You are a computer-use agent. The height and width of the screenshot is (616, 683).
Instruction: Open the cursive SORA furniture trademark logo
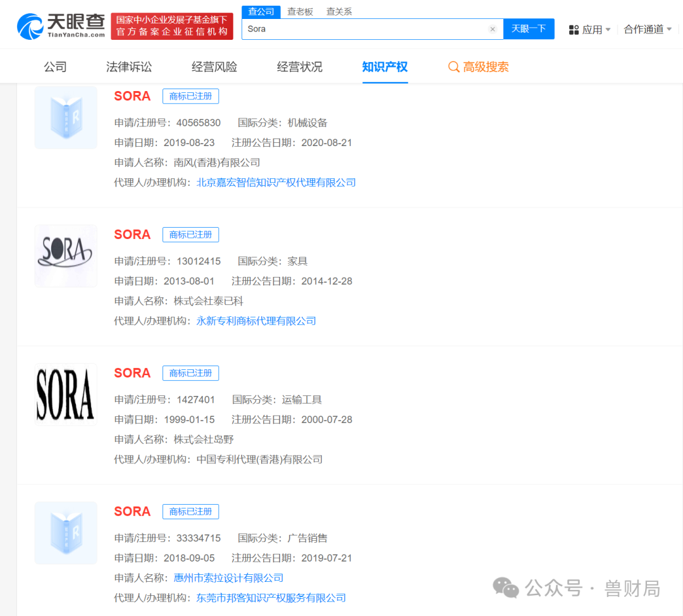tap(66, 256)
